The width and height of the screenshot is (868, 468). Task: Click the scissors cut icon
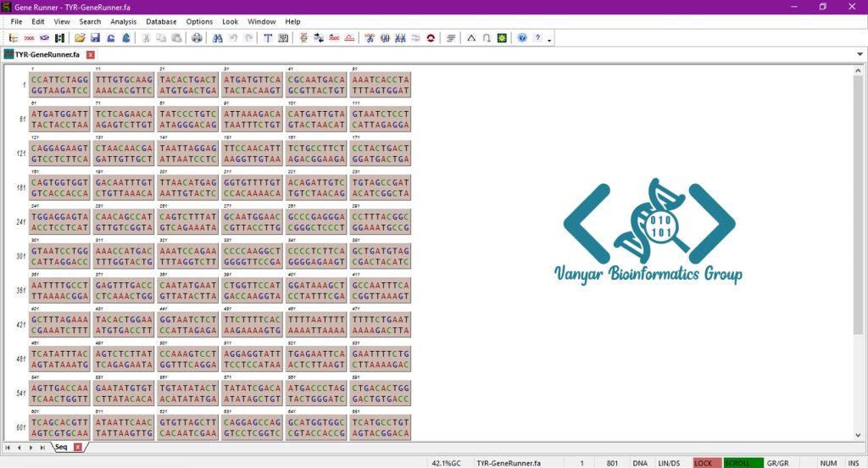[x=146, y=37]
